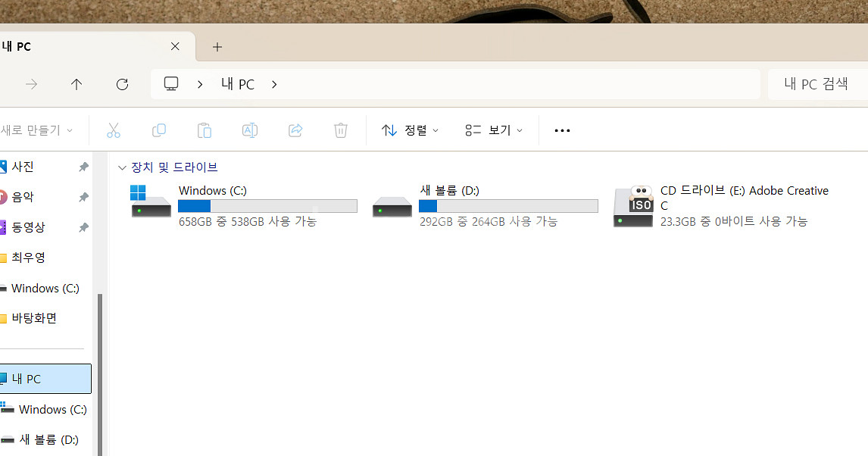This screenshot has height=456, width=868.
Task: Open the three-dot more options menu
Action: (x=562, y=130)
